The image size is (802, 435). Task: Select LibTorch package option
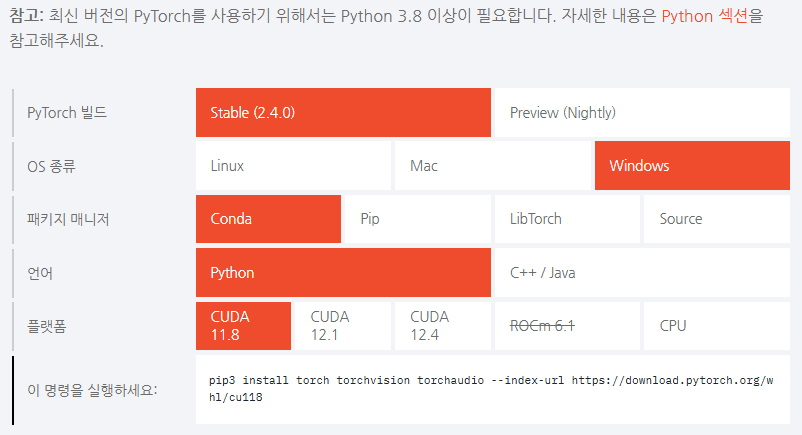pos(567,219)
